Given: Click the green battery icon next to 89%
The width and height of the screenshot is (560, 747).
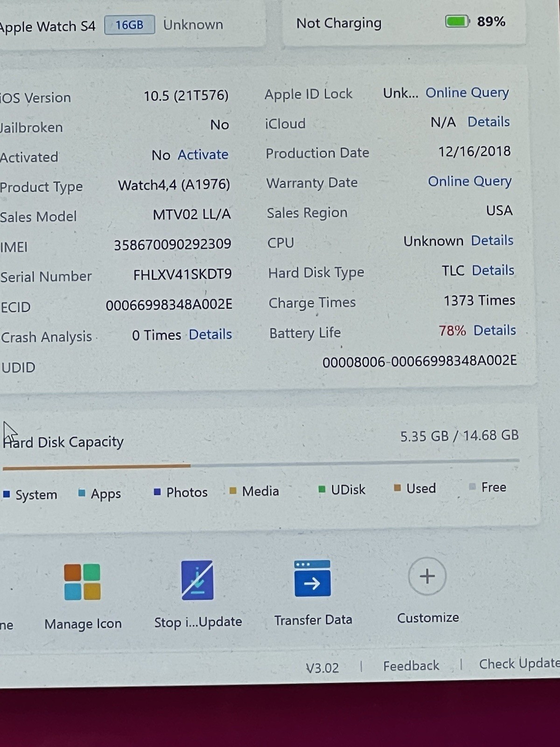Looking at the screenshot, I should tap(457, 21).
